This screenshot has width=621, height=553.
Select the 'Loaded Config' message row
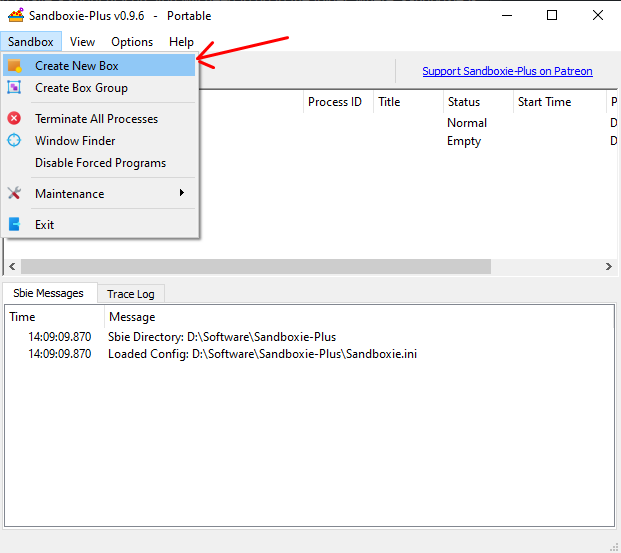tap(309, 354)
